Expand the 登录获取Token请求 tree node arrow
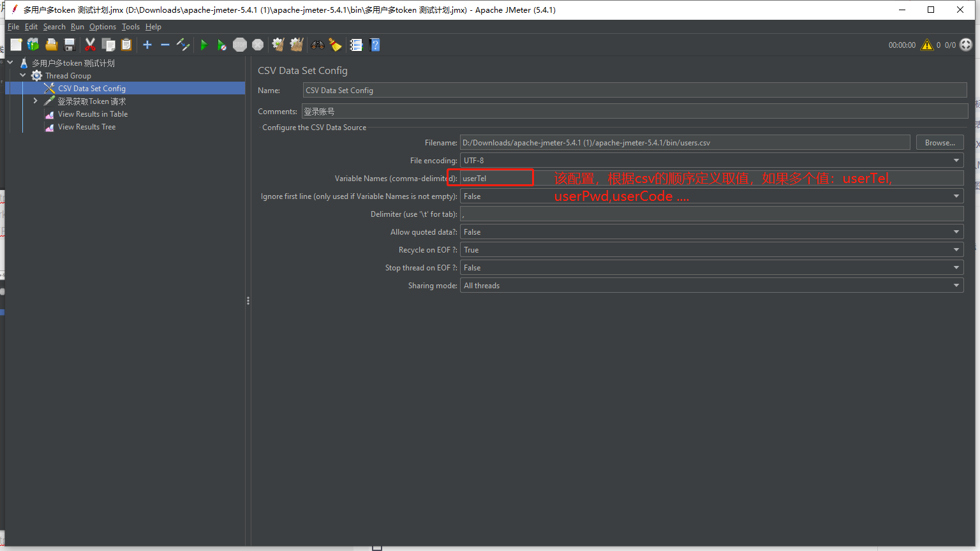Viewport: 980px width, 551px height. click(x=36, y=101)
